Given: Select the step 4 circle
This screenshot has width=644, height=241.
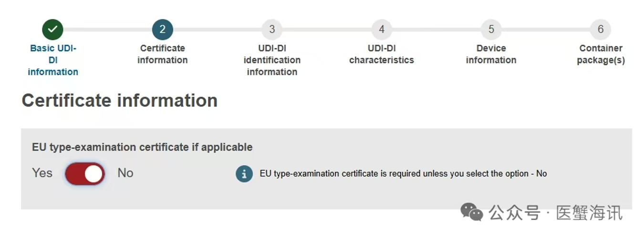Looking at the screenshot, I should (x=382, y=30).
